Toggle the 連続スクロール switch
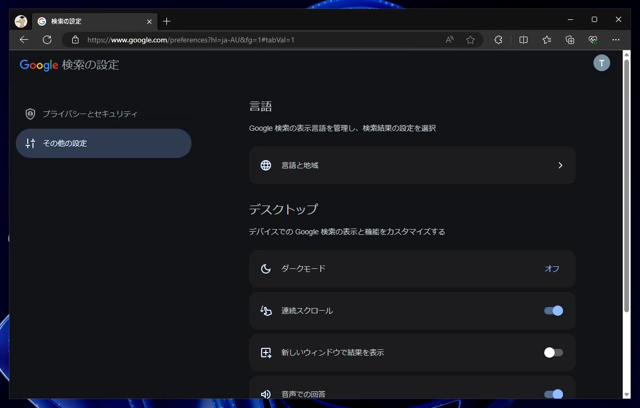Image resolution: width=640 pixels, height=408 pixels. 553,311
